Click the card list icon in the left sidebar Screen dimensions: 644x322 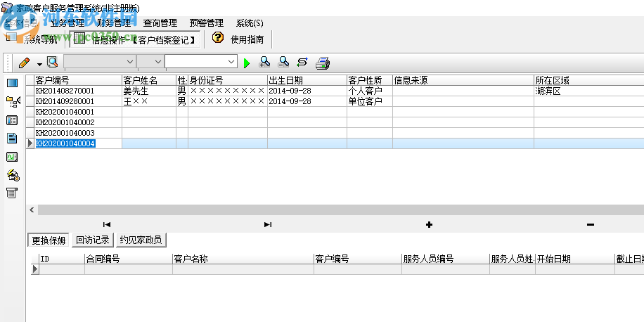coord(13,120)
